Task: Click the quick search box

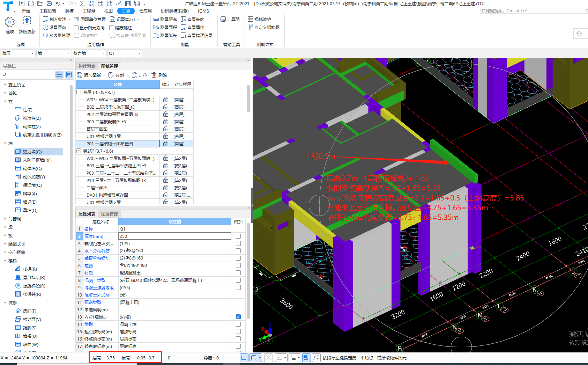Action: (x=534, y=11)
